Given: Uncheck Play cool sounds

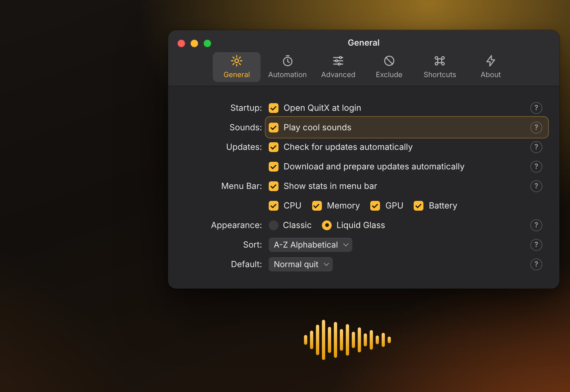Looking at the screenshot, I should pos(273,127).
